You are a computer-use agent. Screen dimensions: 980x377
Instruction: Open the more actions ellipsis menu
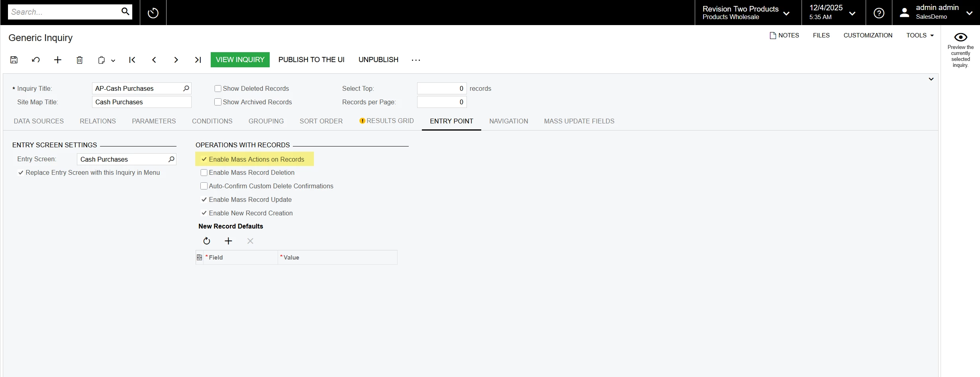click(416, 60)
